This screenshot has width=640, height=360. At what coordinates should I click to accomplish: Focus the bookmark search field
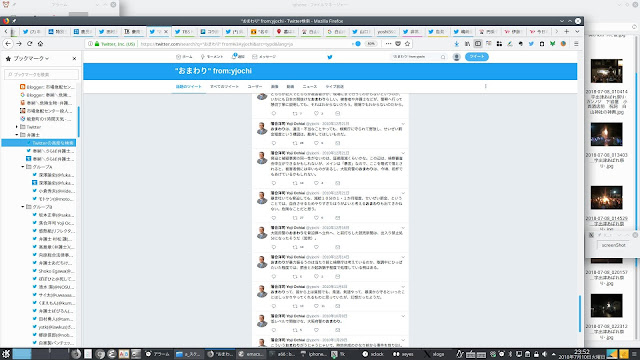tap(42, 75)
